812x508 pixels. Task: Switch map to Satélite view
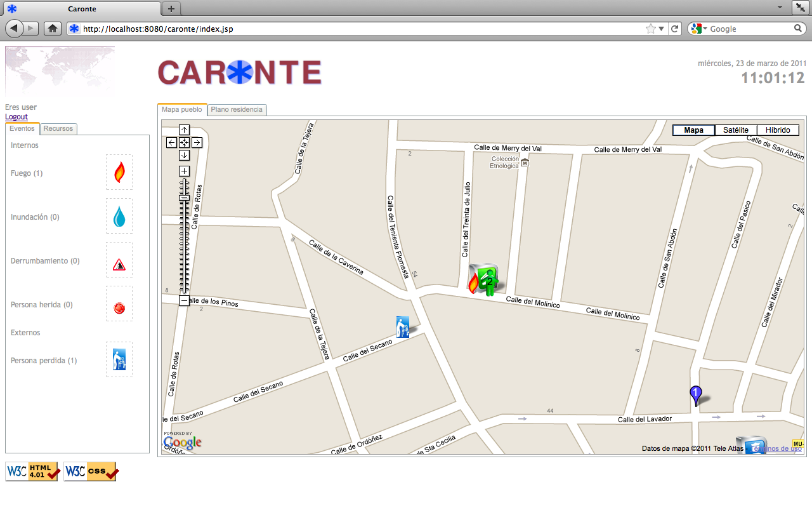[736, 130]
